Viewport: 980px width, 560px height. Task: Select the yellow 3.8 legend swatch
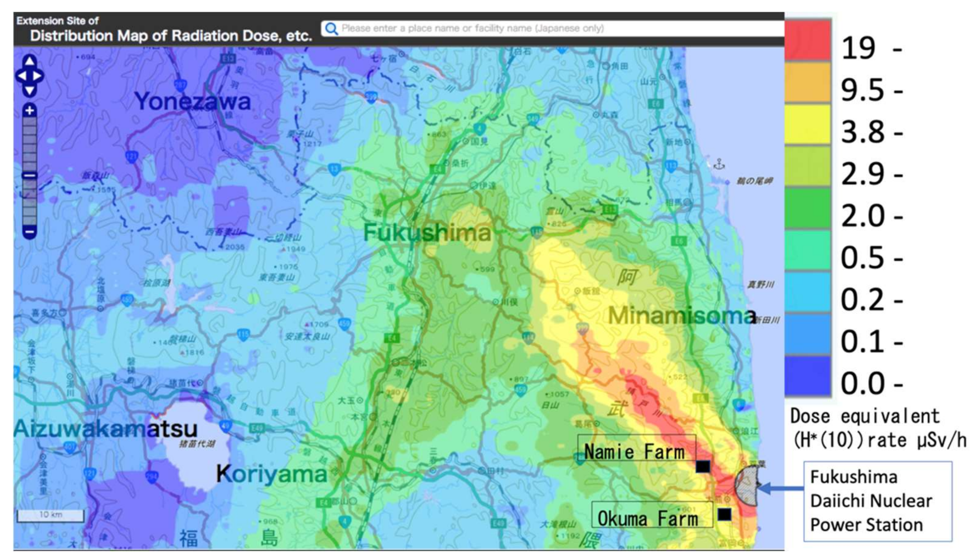[807, 124]
